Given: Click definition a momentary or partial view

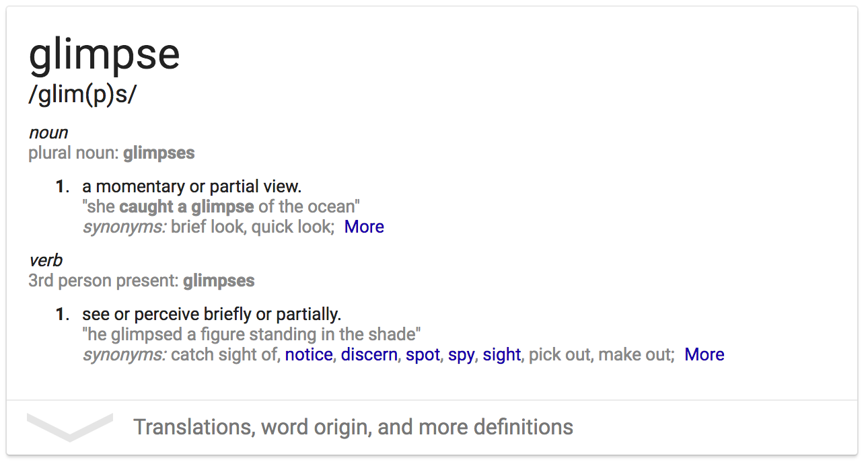Looking at the screenshot, I should (192, 186).
